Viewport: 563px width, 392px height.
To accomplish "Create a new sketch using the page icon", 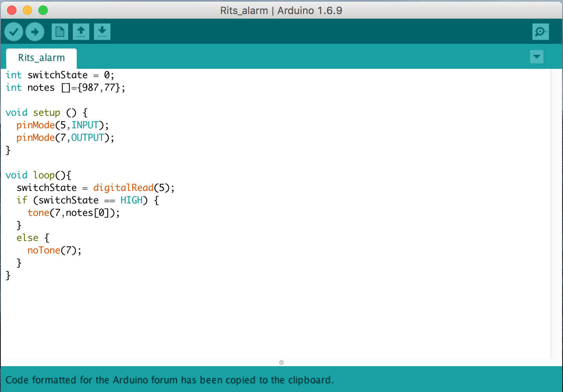I will coord(60,32).
